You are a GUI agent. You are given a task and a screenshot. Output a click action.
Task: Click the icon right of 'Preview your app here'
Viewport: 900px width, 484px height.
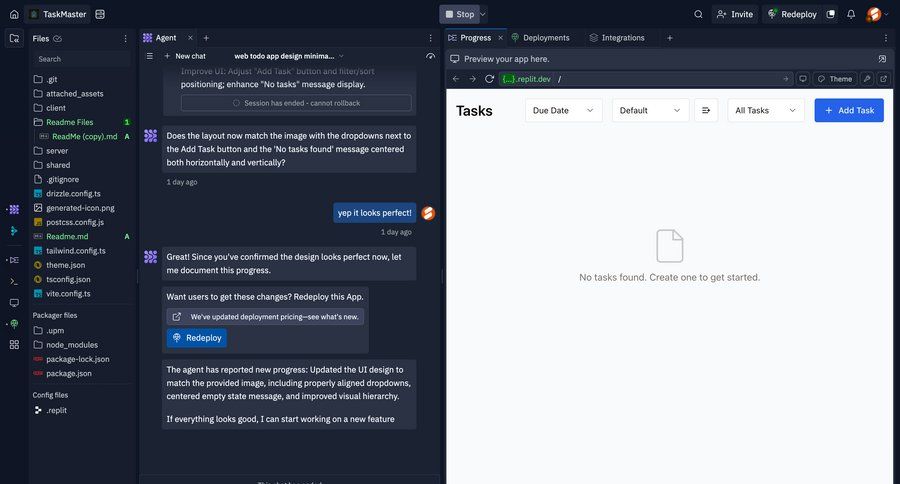pos(882,59)
